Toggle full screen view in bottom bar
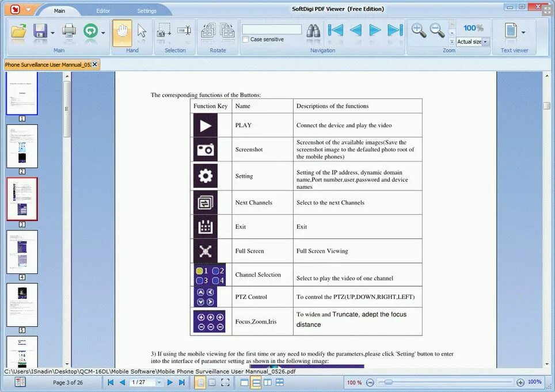The image size is (555, 392). point(225,382)
